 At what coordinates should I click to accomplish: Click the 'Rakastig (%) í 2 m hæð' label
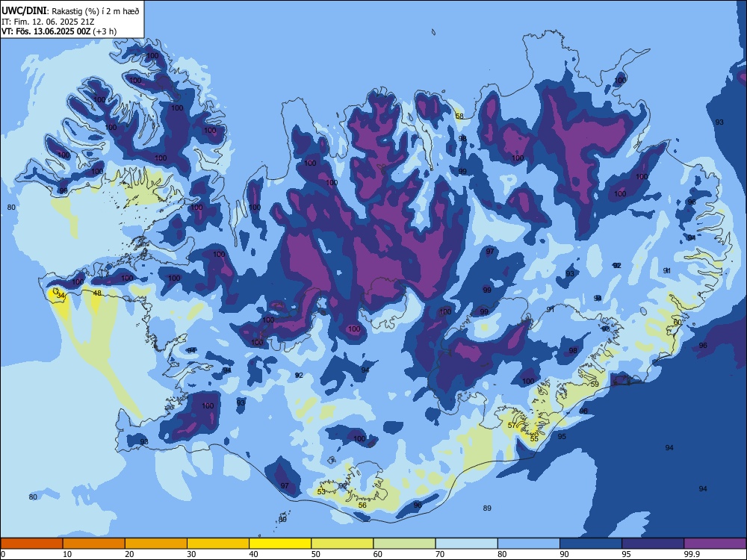click(x=96, y=11)
